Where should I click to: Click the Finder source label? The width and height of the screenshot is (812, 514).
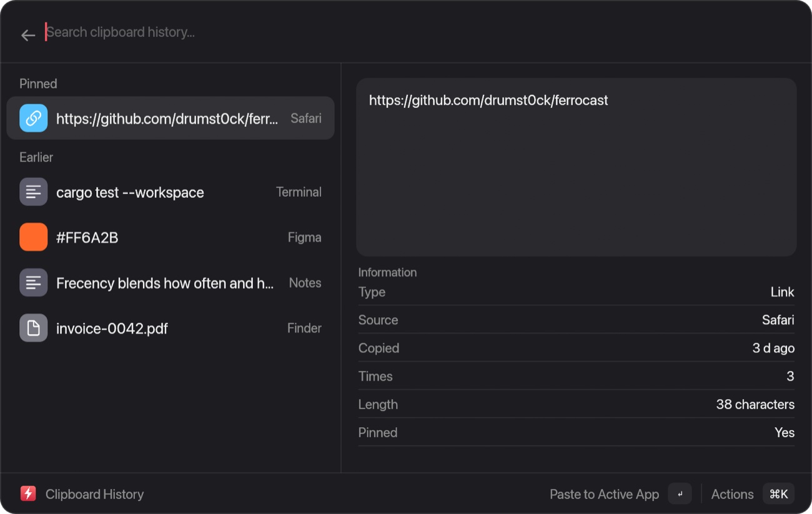coord(304,328)
